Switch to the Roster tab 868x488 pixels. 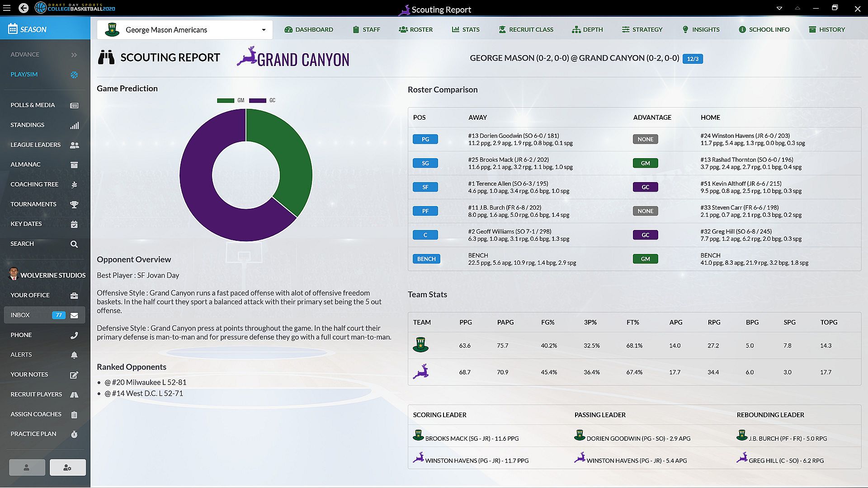[416, 29]
